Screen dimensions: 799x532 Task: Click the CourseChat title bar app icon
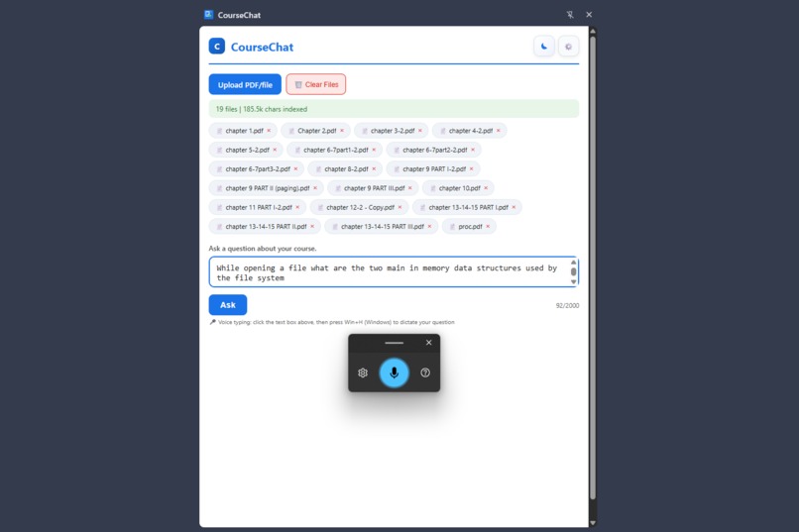point(208,15)
